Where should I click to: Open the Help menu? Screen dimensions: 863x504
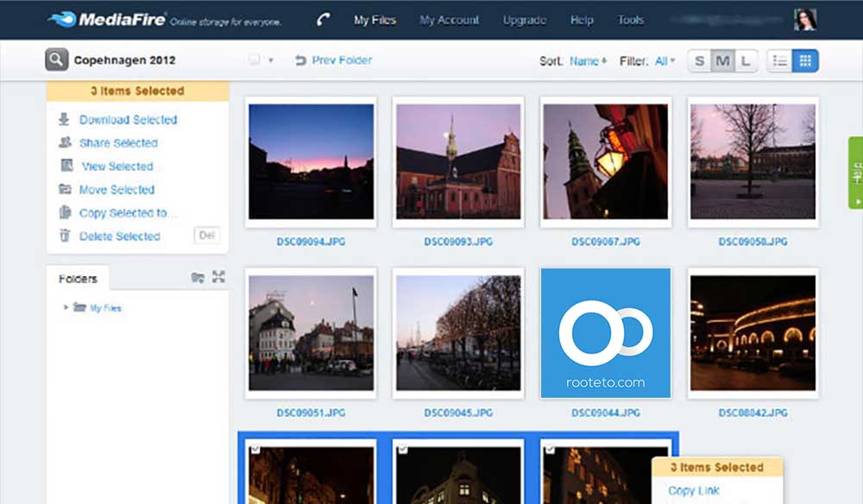582,20
